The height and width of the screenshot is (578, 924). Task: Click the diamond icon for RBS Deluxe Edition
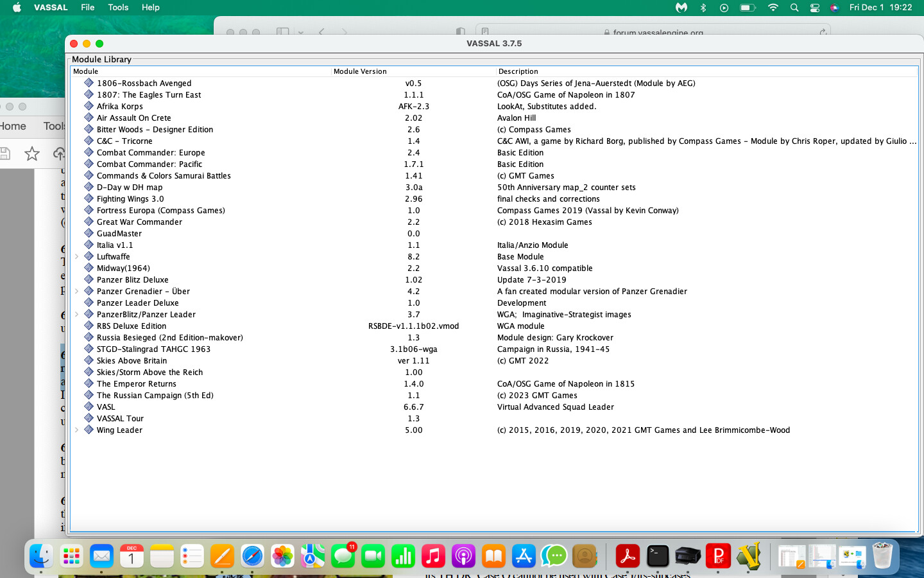click(89, 326)
